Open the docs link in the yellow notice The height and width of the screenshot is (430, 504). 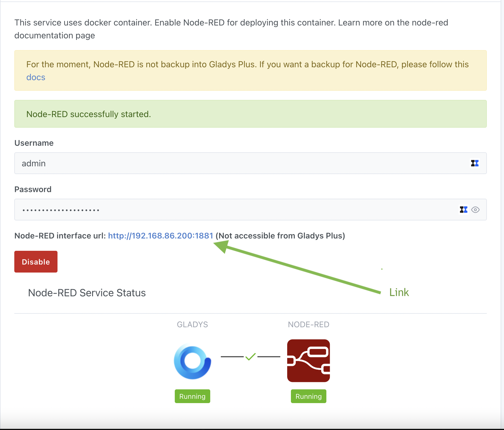pos(36,77)
